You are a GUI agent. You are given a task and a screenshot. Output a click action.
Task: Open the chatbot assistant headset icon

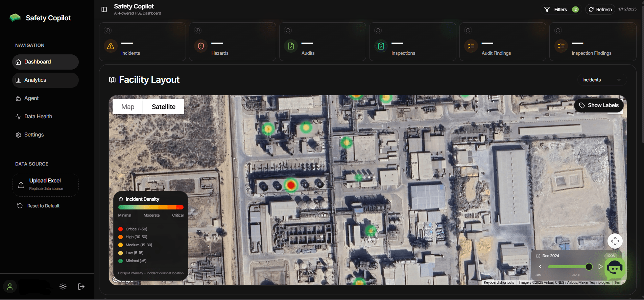[614, 269]
